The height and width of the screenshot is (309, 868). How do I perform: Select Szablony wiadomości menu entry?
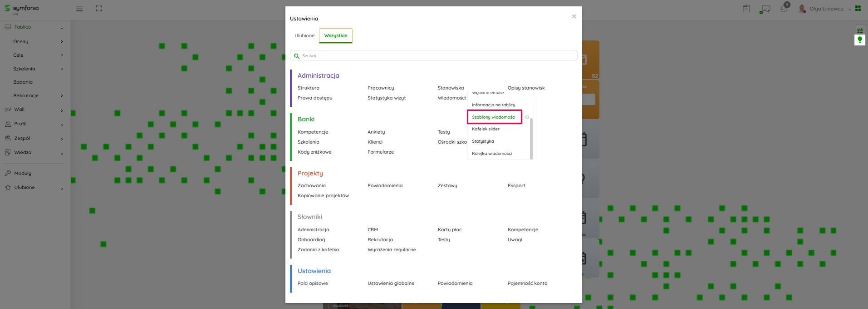click(494, 117)
